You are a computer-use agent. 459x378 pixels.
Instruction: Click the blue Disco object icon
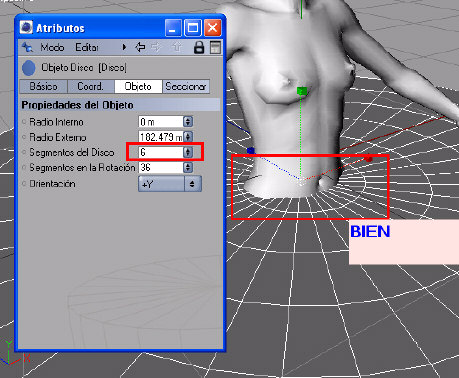click(x=29, y=68)
